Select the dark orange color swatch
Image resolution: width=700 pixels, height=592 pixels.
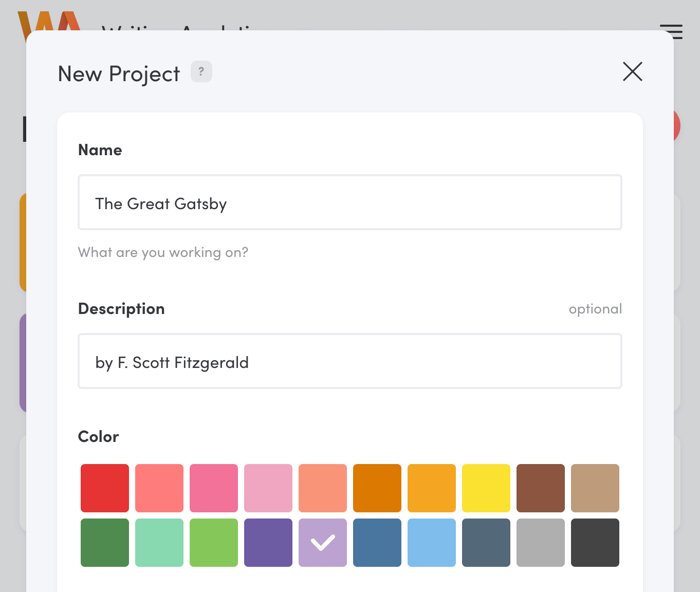pyautogui.click(x=377, y=488)
